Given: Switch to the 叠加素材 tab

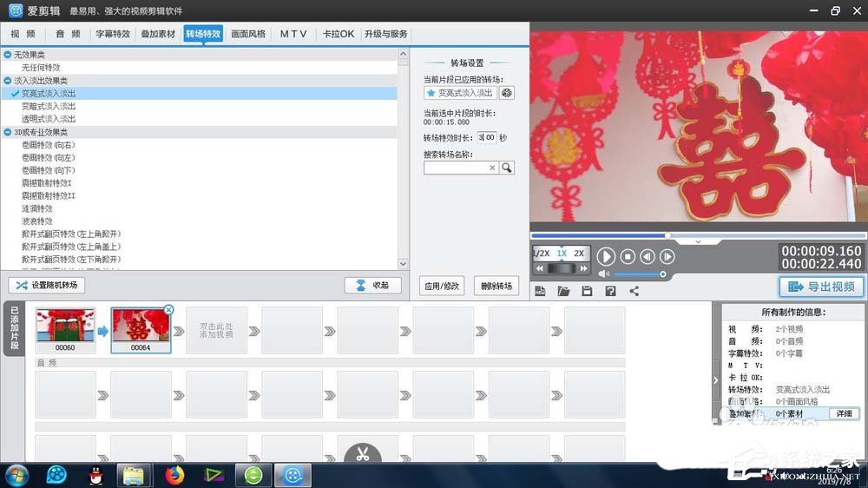Looking at the screenshot, I should point(158,34).
